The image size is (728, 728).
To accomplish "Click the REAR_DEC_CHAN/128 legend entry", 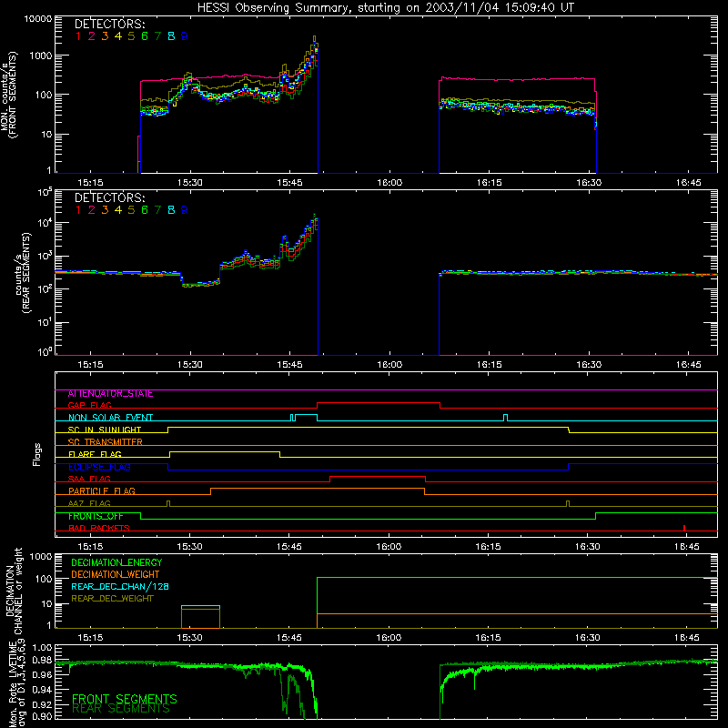I will pos(120,587).
